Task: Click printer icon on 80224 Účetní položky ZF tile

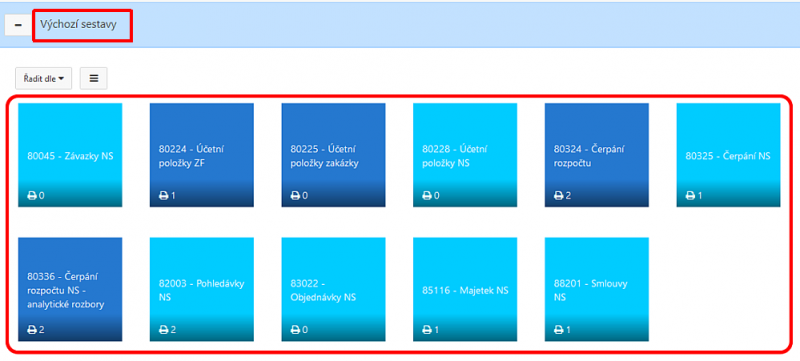Action: [163, 195]
